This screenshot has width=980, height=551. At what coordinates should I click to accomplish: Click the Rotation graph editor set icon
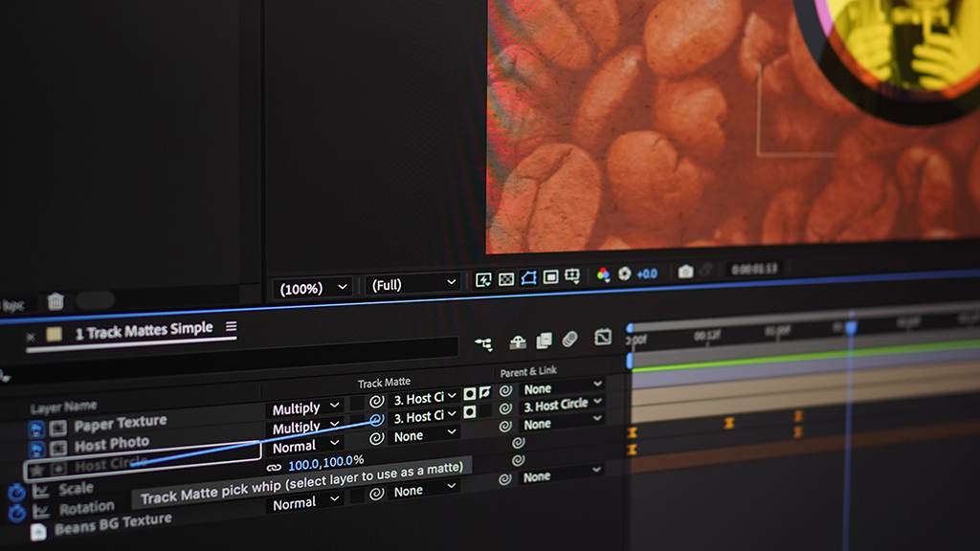pos(40,511)
